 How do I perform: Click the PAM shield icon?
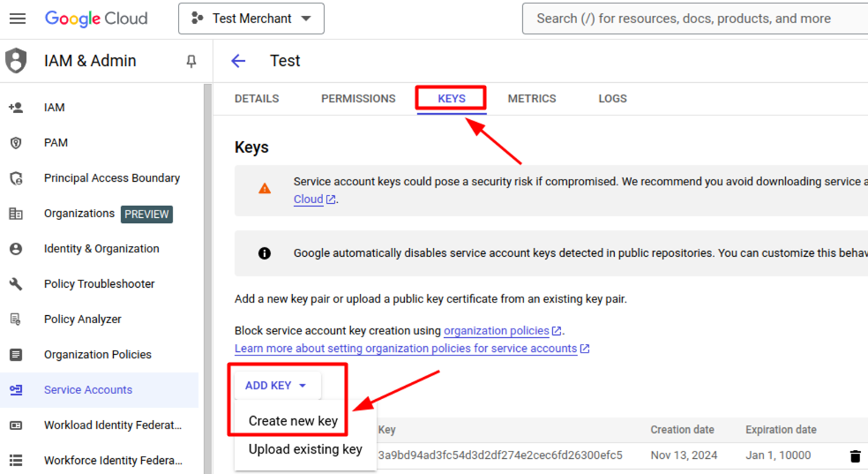pyautogui.click(x=16, y=143)
